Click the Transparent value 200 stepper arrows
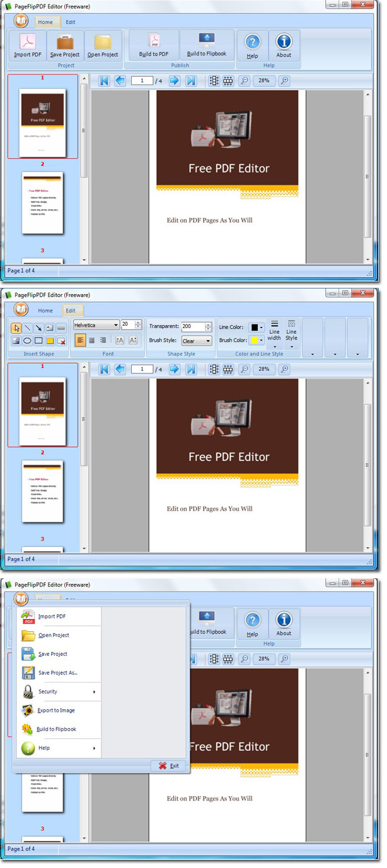Image resolution: width=387 pixels, height=868 pixels. point(208,327)
